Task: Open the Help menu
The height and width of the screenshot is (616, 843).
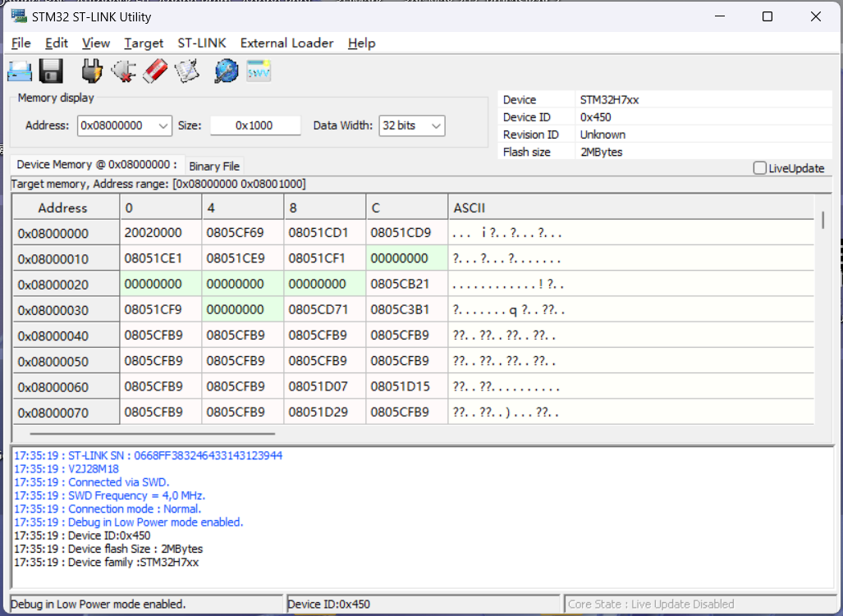Action: click(361, 43)
